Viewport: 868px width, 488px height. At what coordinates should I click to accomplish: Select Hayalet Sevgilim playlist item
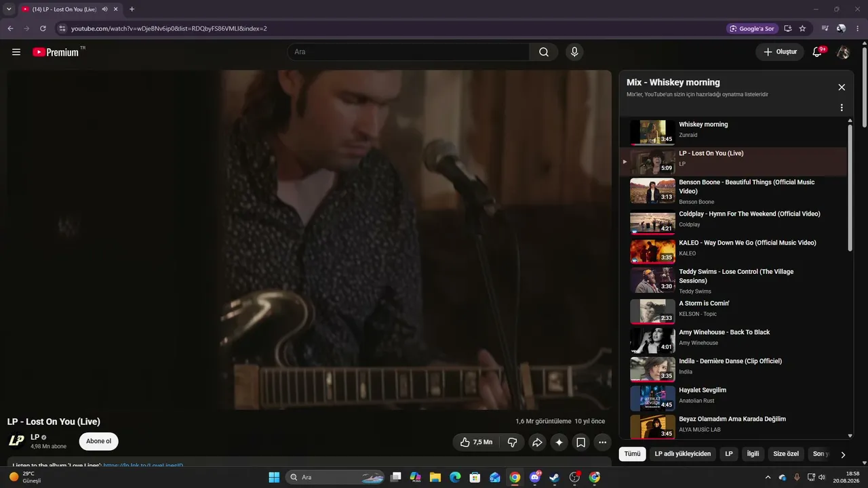click(733, 399)
